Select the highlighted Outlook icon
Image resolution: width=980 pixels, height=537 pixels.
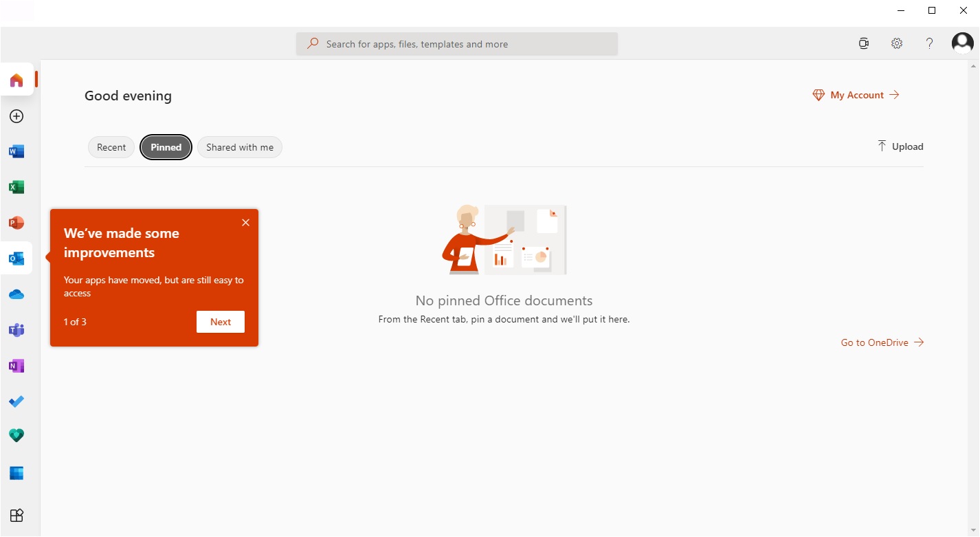coord(16,258)
